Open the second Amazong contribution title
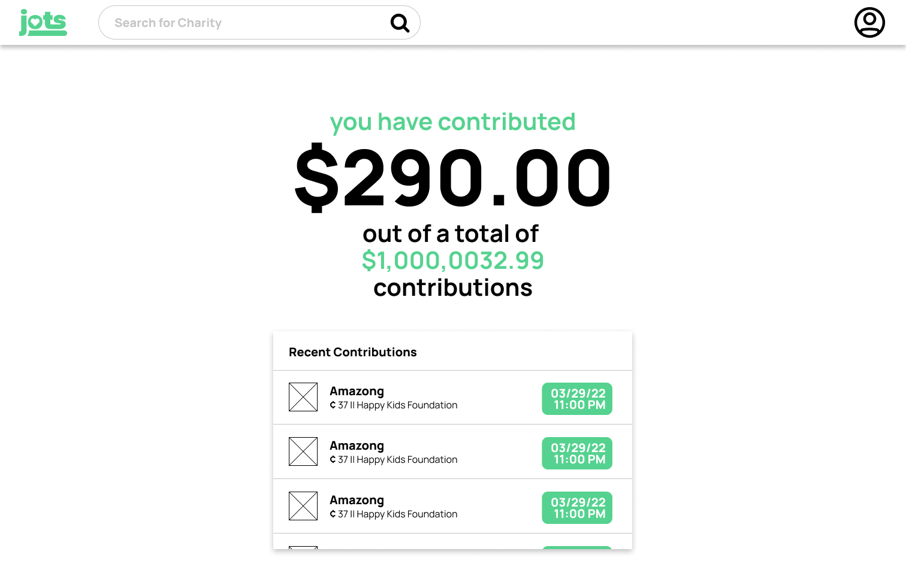The image size is (906, 588). pyautogui.click(x=357, y=445)
